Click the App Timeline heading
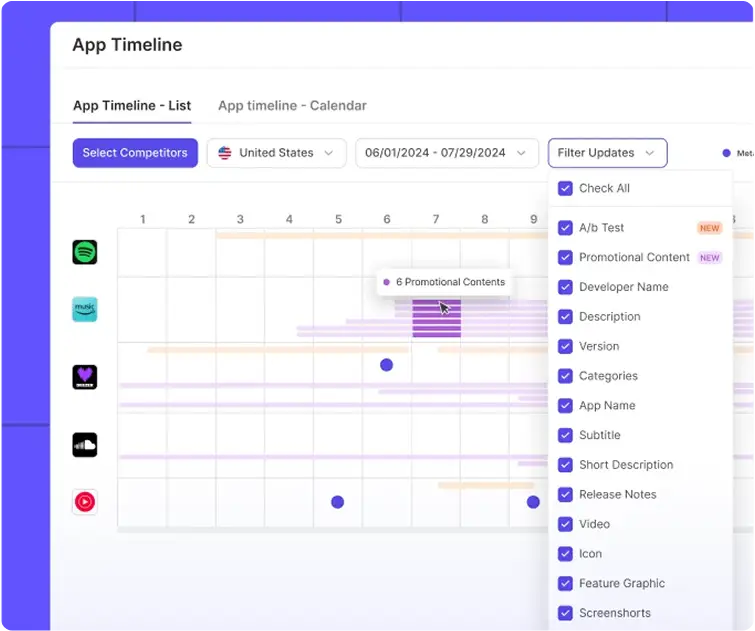Screen dimensions: 755x631 coord(128,45)
